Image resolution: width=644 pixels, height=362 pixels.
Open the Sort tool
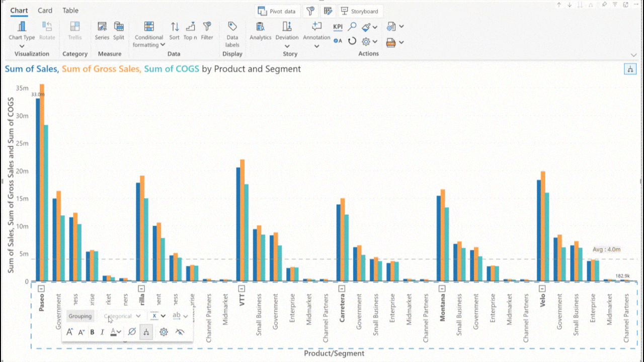[174, 27]
